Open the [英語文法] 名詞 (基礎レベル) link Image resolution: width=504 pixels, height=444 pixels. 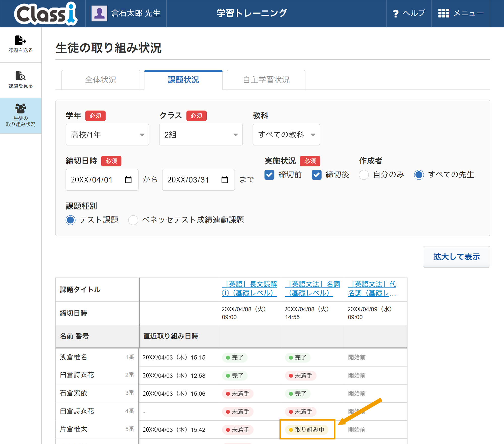point(312,289)
